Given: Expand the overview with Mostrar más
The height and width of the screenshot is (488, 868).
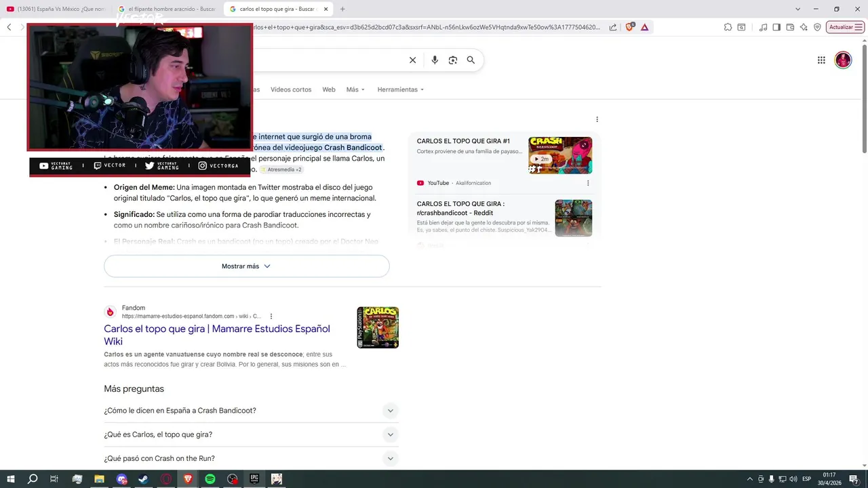Looking at the screenshot, I should [x=247, y=266].
